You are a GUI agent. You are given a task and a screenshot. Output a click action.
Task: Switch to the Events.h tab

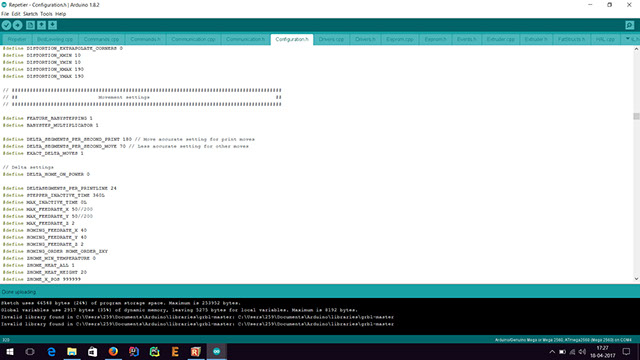(467, 40)
